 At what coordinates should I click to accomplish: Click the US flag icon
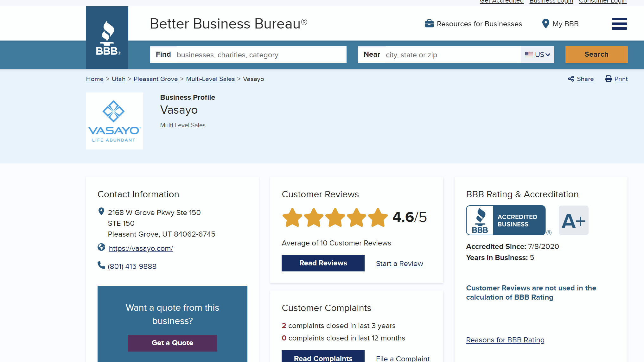coord(529,55)
